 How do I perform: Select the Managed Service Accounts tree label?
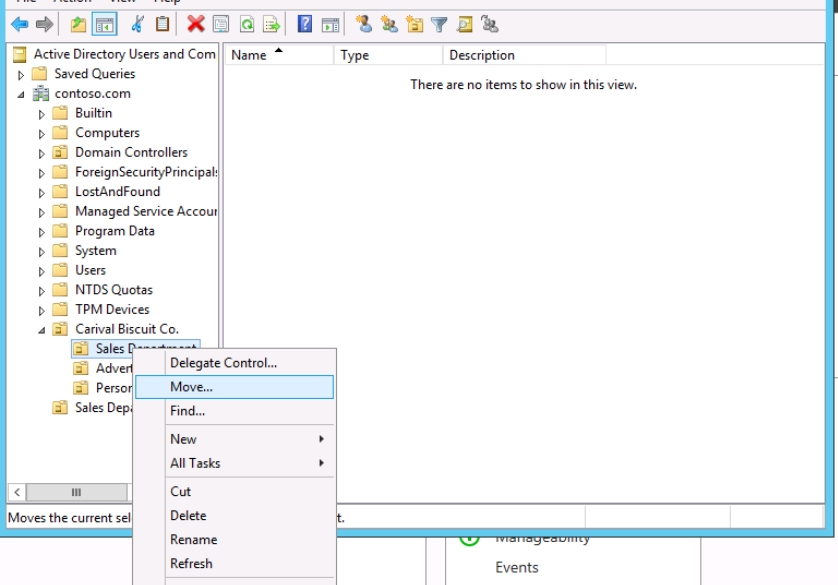(x=146, y=211)
